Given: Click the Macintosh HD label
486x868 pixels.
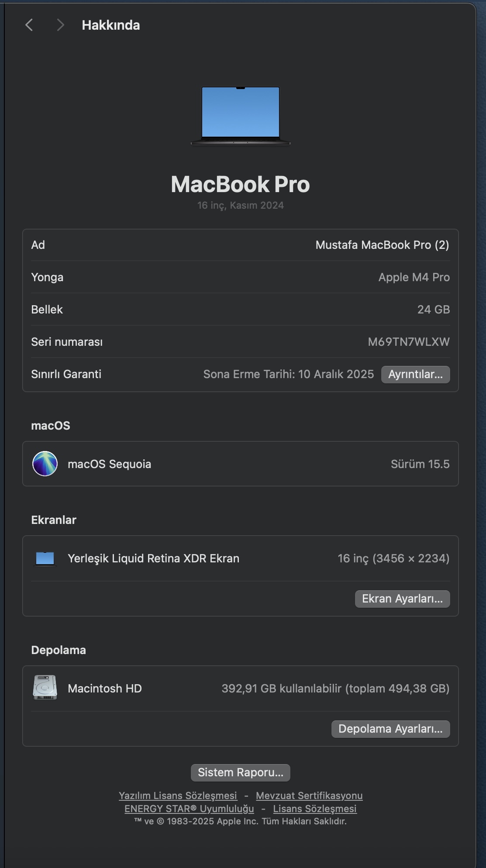Looking at the screenshot, I should (x=105, y=689).
